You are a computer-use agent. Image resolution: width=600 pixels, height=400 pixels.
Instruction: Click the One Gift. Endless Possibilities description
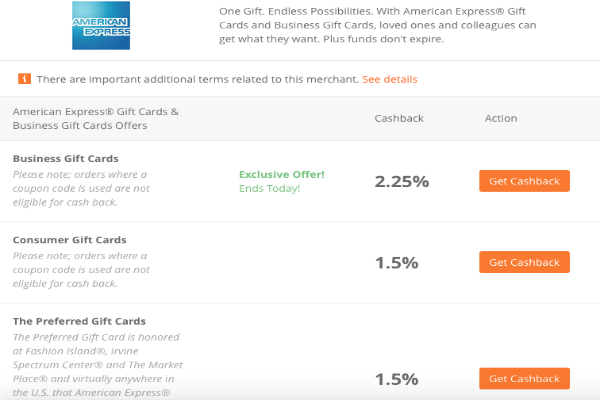pos(378,25)
